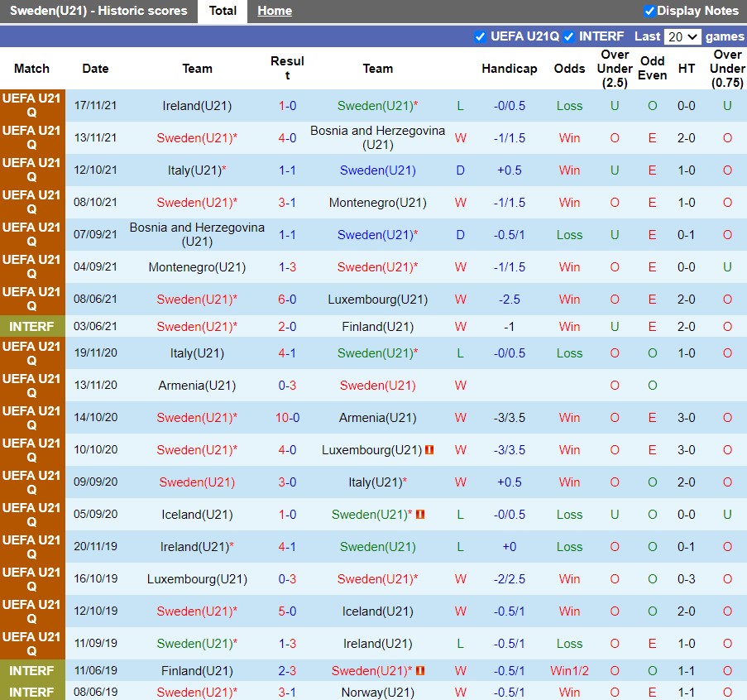Open Finland(U21) from the 03/06/21 friendly
The image size is (747, 700).
(377, 327)
